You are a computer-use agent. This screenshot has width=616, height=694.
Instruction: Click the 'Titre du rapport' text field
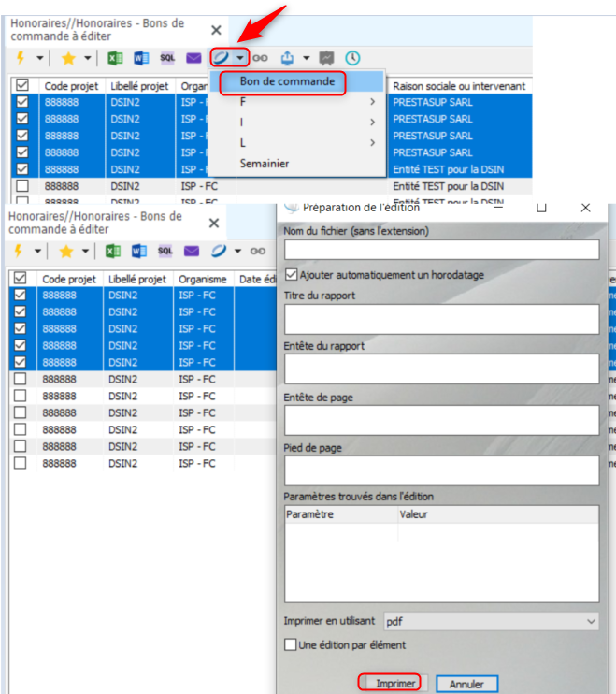[441, 319]
